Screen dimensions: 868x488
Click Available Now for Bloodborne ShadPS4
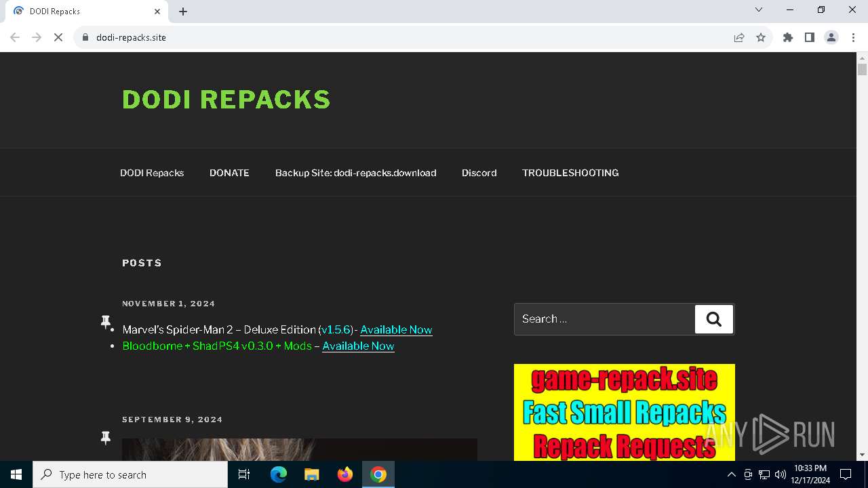tap(358, 346)
